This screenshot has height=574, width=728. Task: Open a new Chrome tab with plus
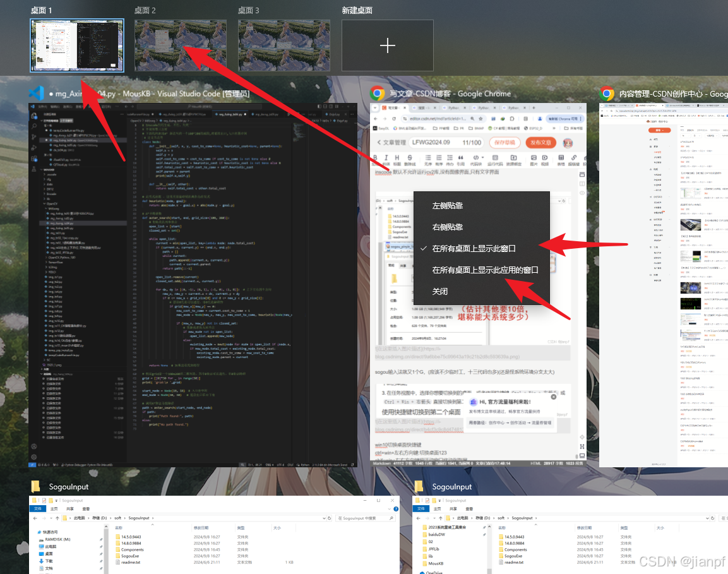[x=534, y=108]
